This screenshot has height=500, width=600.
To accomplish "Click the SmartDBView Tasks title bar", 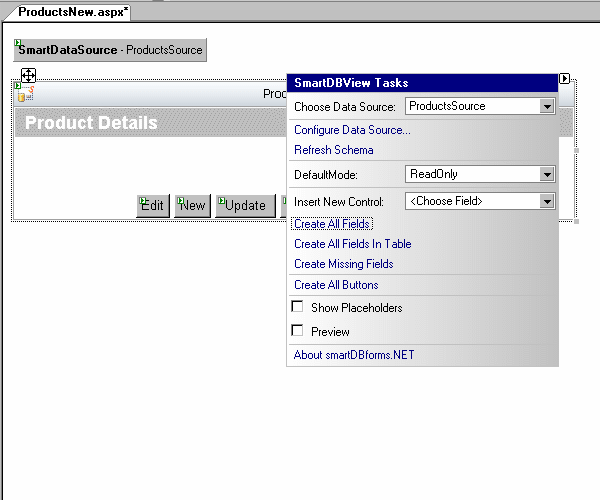I will [422, 83].
